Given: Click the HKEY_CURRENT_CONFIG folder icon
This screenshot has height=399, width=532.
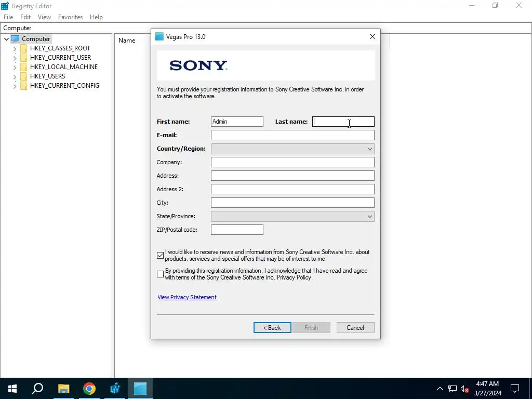Looking at the screenshot, I should pyautogui.click(x=23, y=86).
